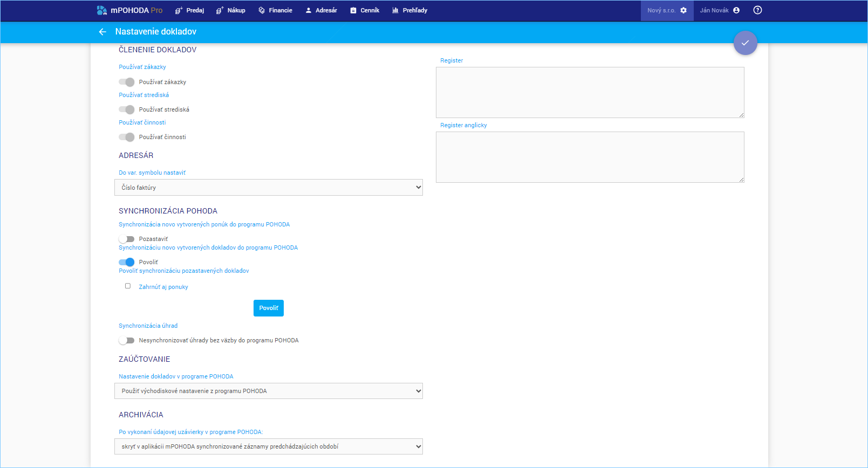Click the Predaj menu icon
The image size is (868, 468).
(x=179, y=10)
